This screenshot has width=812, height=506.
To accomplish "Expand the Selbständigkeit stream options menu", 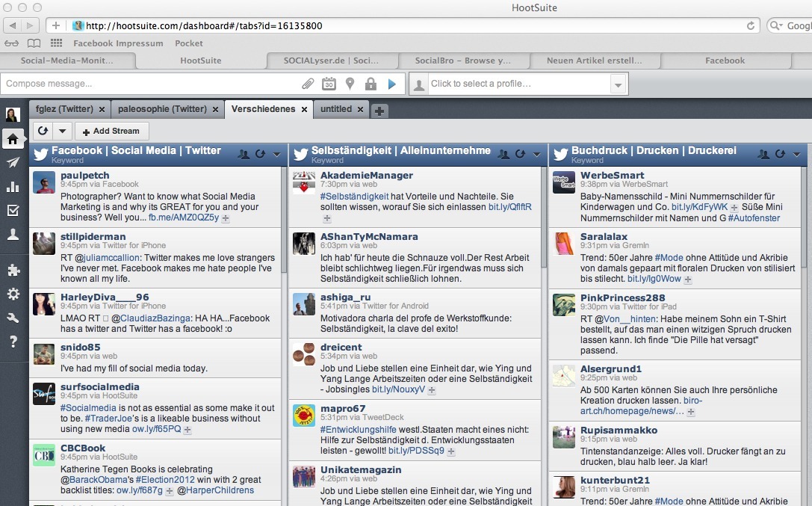I will pyautogui.click(x=536, y=155).
